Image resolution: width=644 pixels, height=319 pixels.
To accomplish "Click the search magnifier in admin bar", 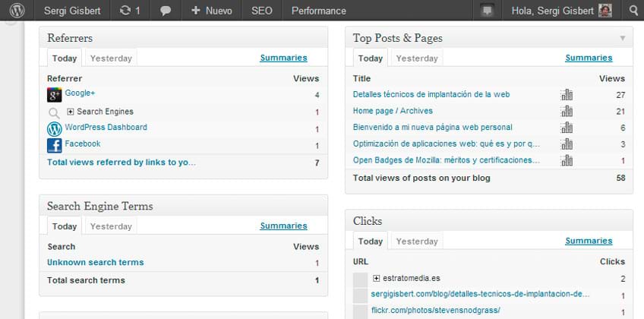I will tap(633, 11).
